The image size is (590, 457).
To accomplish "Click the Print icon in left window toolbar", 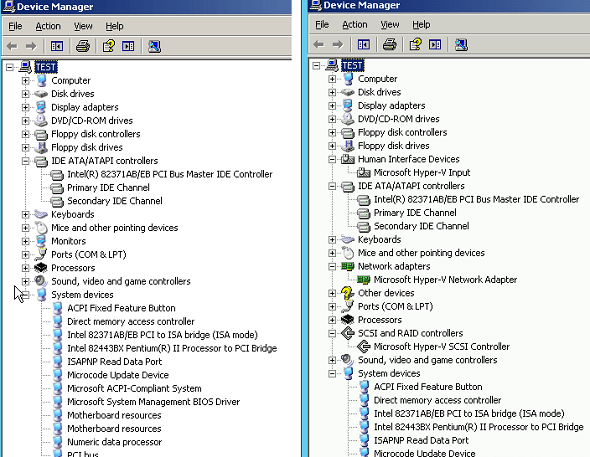I will [83, 46].
